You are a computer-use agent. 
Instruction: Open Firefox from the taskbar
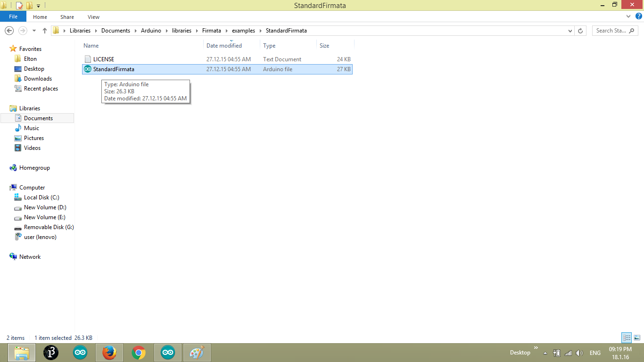pos(109,353)
